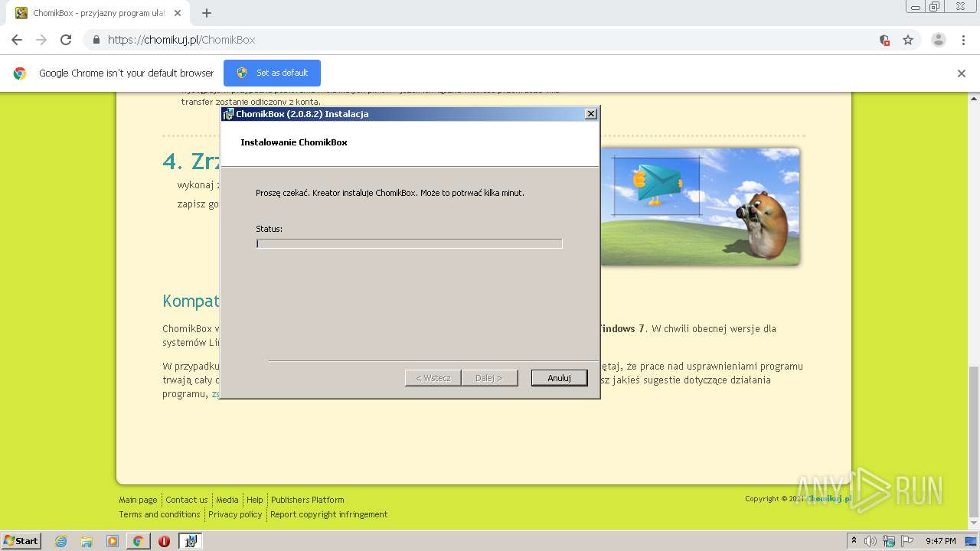Open Windows Explorer folder in taskbar

(x=87, y=541)
